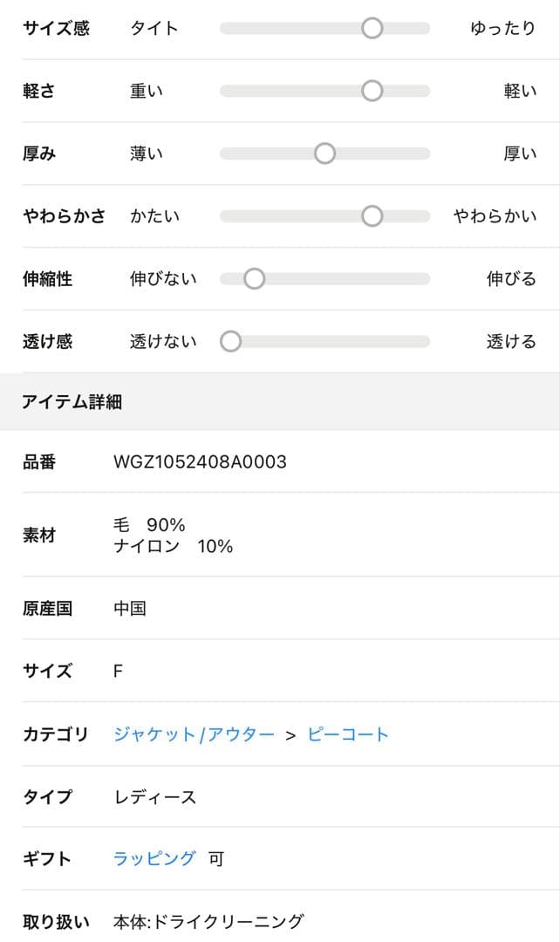The width and height of the screenshot is (560, 942).
Task: Click the 素材 material row
Action: [38, 536]
